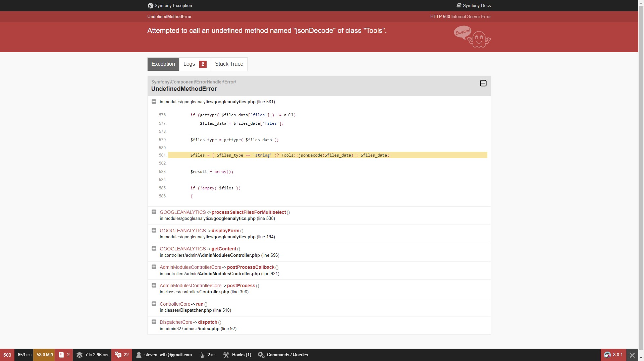Click the highlighted code line 581
Screen dimensions: 644x361
pyautogui.click(x=328, y=155)
